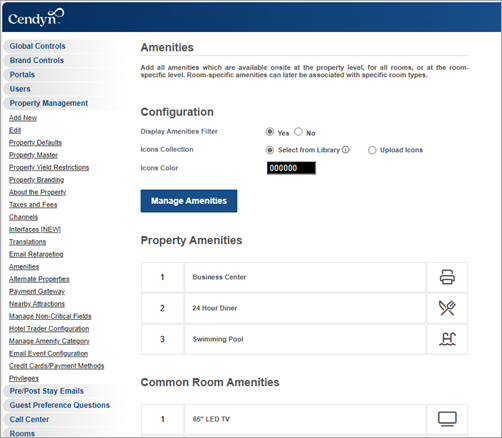Click the Swimming Pool icon

447,339
